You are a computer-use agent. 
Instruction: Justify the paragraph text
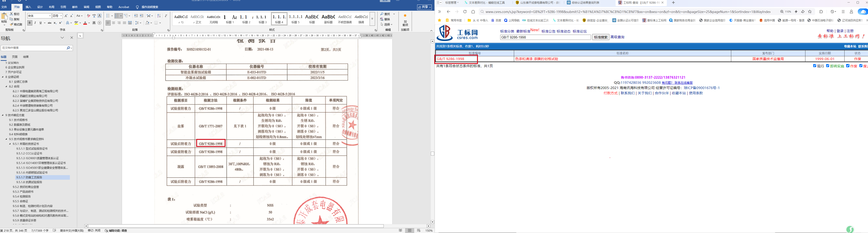[x=124, y=23]
